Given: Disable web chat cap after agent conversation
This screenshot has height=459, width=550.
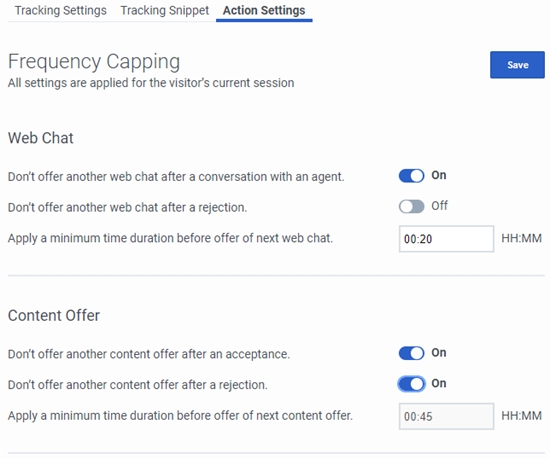Looking at the screenshot, I should coord(411,176).
